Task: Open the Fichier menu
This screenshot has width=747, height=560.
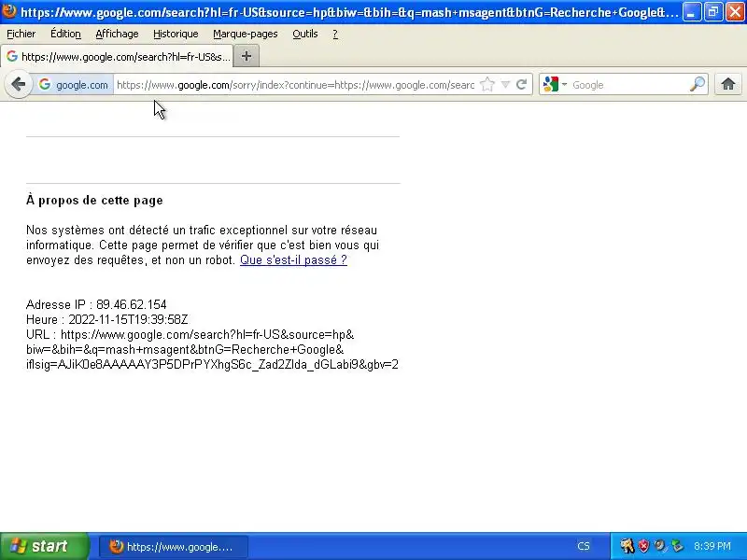Action: tap(21, 34)
